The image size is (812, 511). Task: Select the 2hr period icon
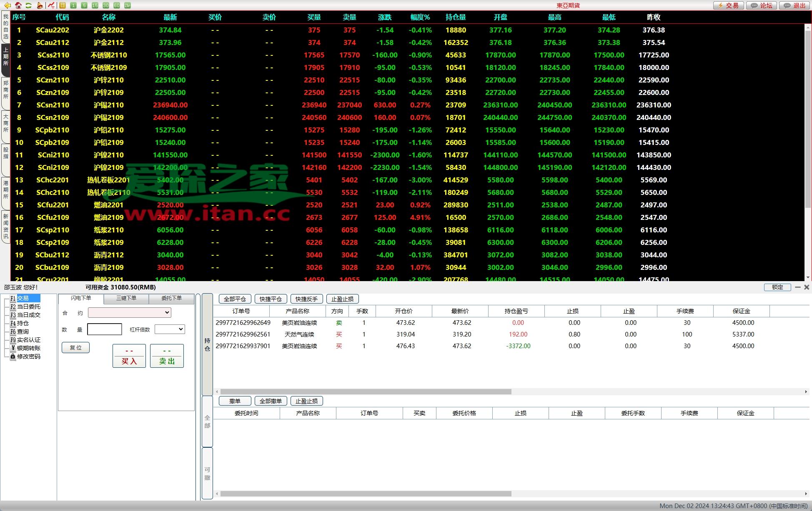[x=128, y=5]
